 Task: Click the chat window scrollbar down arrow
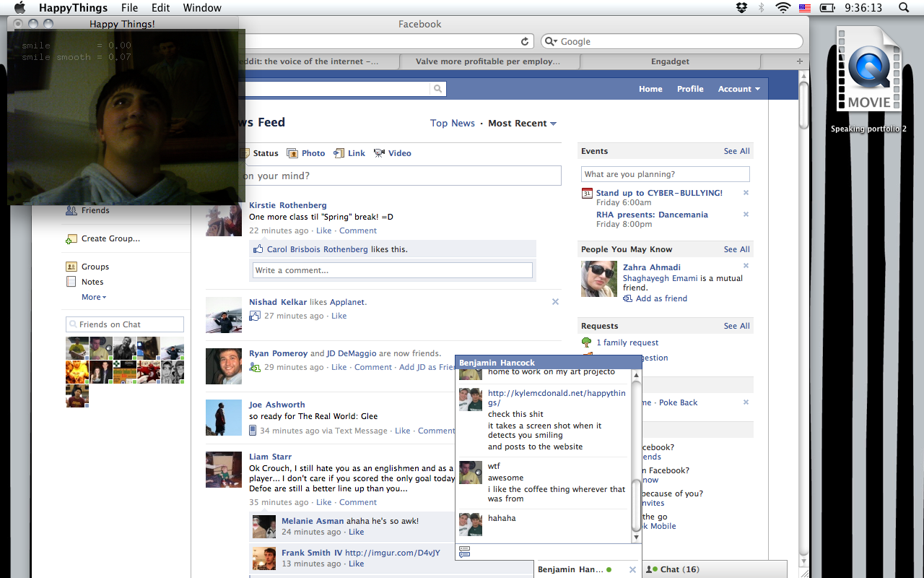636,537
